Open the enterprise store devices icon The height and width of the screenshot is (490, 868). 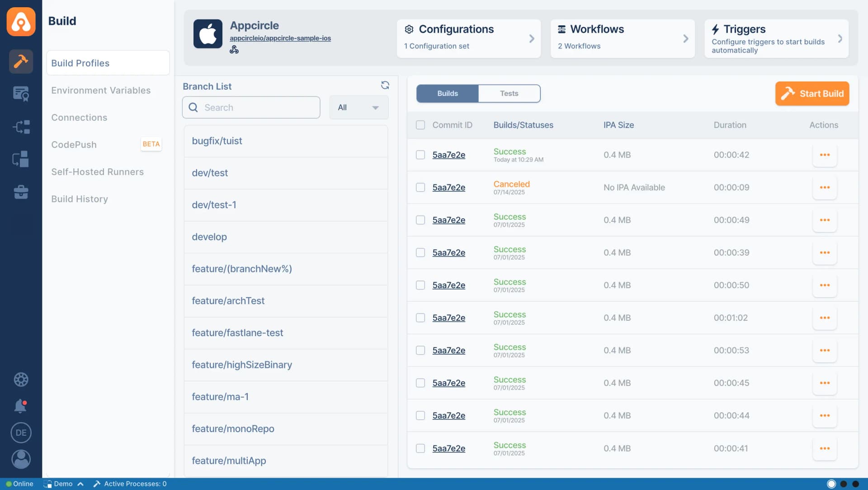pyautogui.click(x=21, y=159)
